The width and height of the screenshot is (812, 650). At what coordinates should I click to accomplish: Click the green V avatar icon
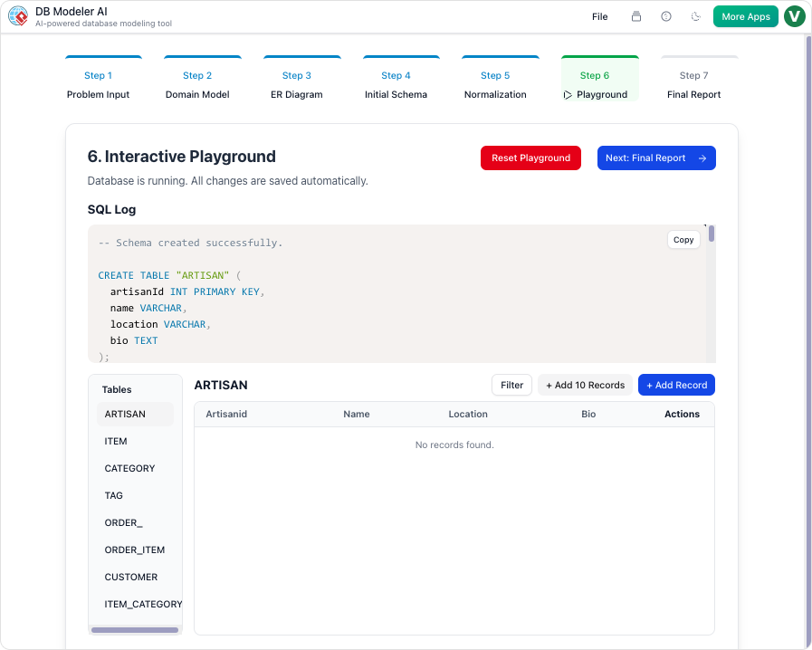794,16
